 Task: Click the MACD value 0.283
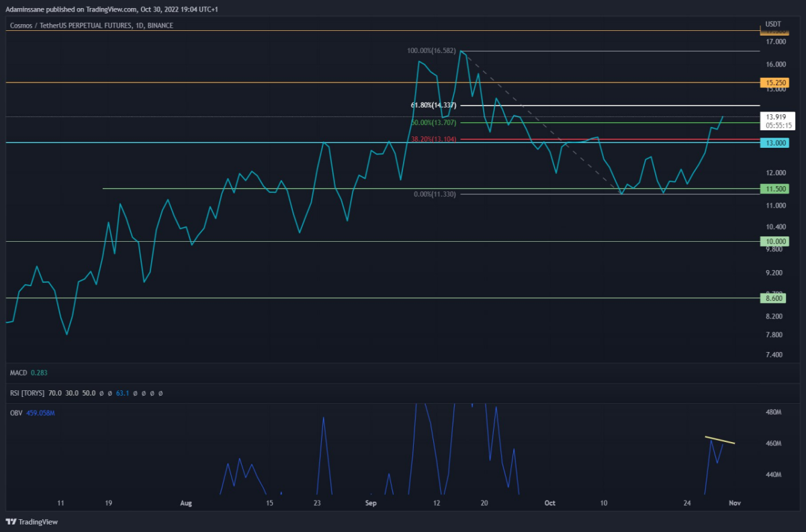pyautogui.click(x=39, y=372)
